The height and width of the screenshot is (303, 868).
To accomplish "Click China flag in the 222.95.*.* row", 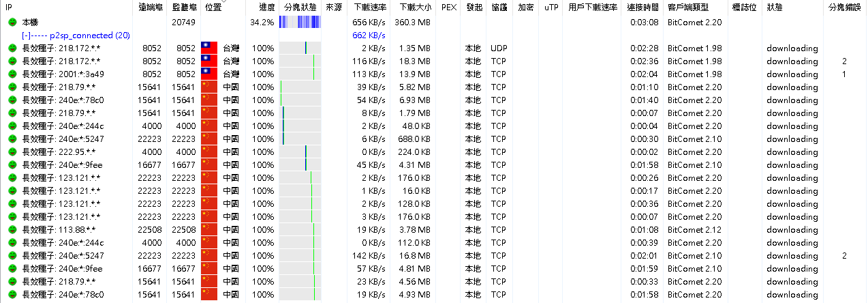I will (x=208, y=152).
